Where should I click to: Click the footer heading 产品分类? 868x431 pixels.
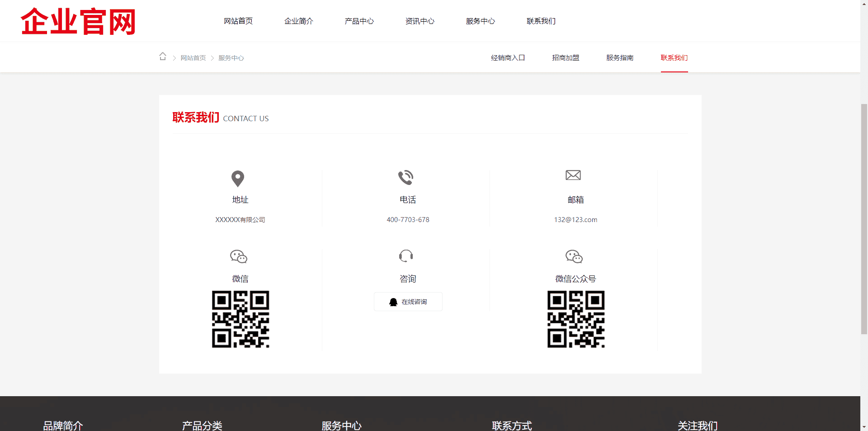click(202, 426)
